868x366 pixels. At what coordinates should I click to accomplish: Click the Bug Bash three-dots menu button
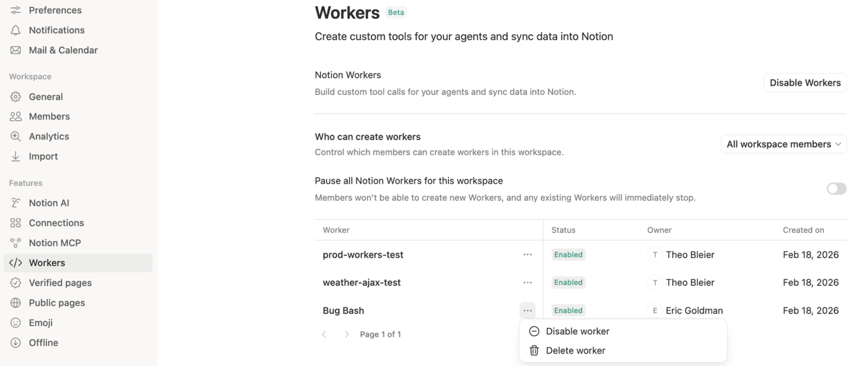point(528,311)
